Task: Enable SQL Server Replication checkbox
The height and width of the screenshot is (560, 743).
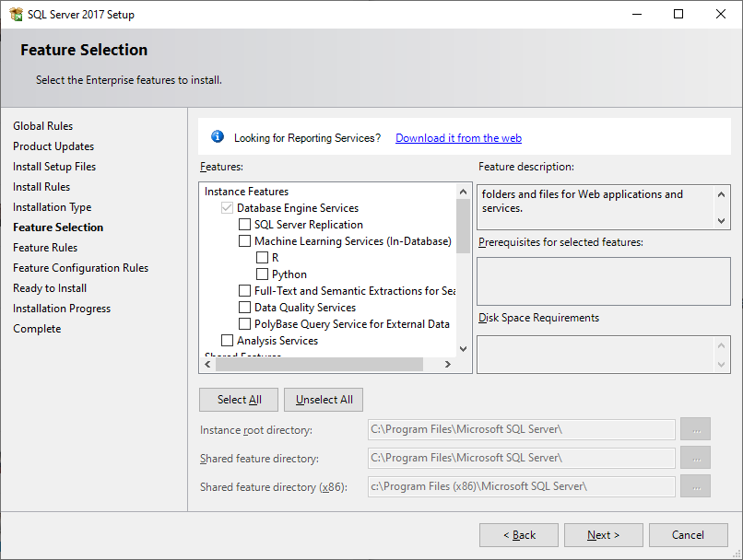Action: 244,225
